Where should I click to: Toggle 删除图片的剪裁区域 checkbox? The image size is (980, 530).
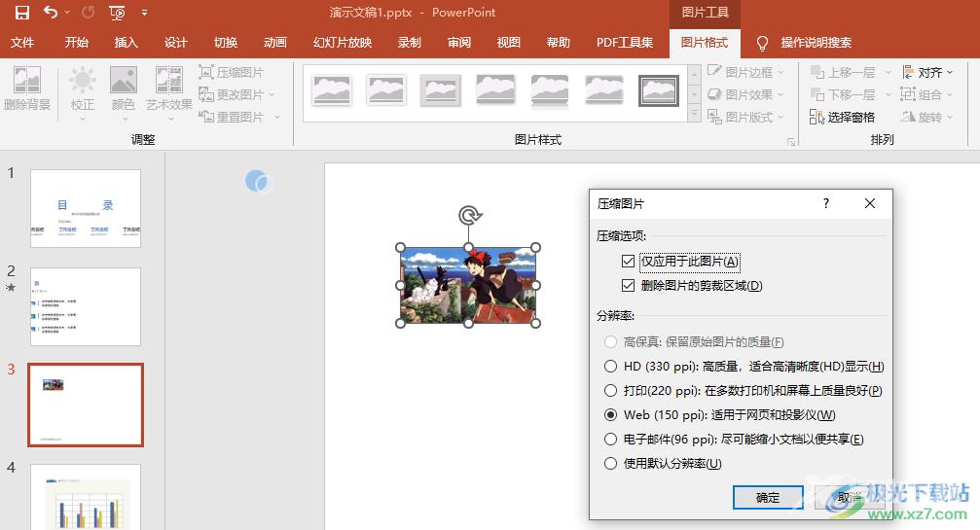(628, 286)
